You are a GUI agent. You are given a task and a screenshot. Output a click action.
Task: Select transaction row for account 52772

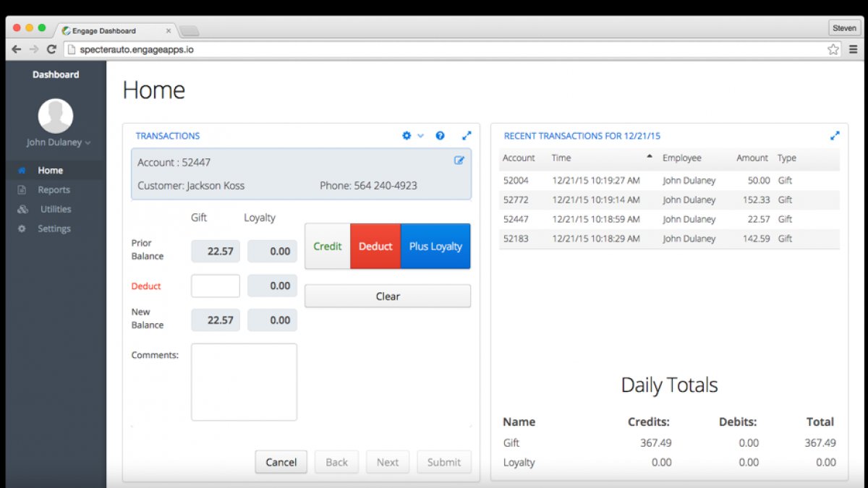point(669,200)
